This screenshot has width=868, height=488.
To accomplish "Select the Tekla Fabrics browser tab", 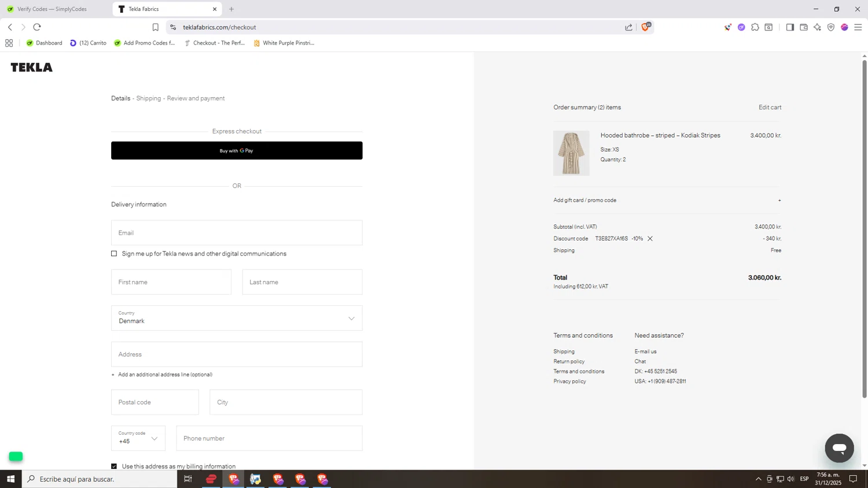I will pos(167,9).
